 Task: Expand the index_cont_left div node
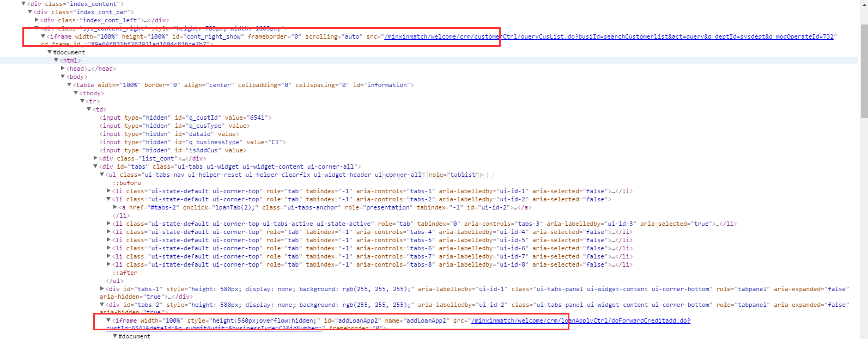(37, 20)
